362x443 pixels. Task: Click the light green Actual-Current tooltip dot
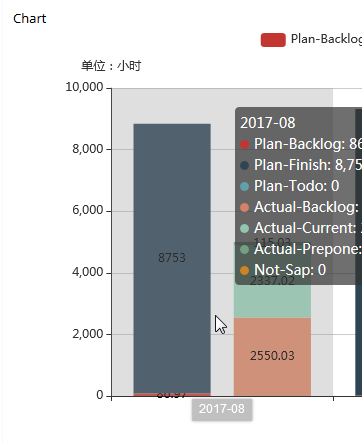[x=245, y=228]
